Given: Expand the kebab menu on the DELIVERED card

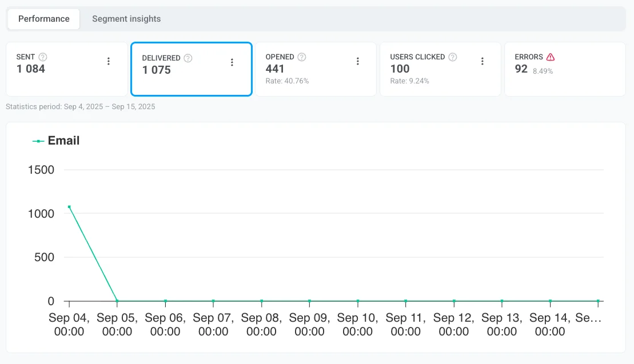Looking at the screenshot, I should coord(232,62).
